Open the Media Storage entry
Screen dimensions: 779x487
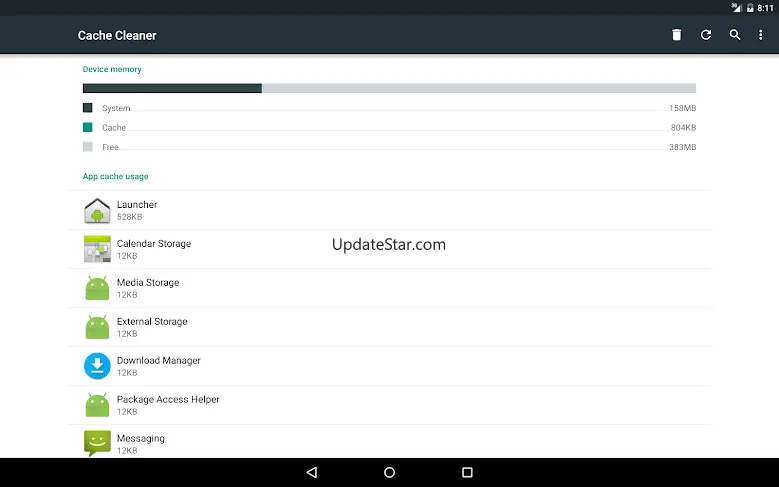pos(389,288)
